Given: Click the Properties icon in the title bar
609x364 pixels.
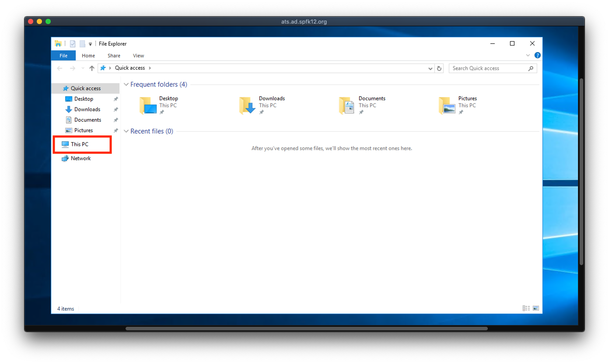Looking at the screenshot, I should point(73,44).
